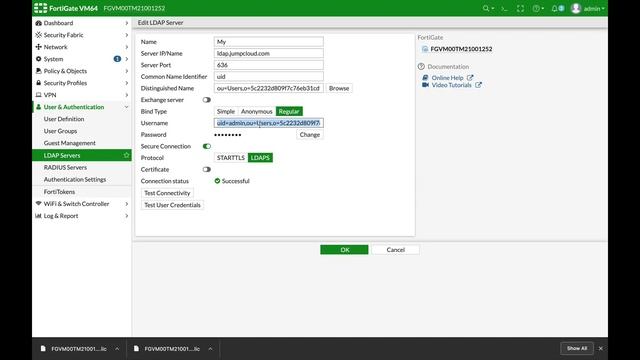Choose STARTTLS protocol
640x360 pixels.
tap(231, 158)
